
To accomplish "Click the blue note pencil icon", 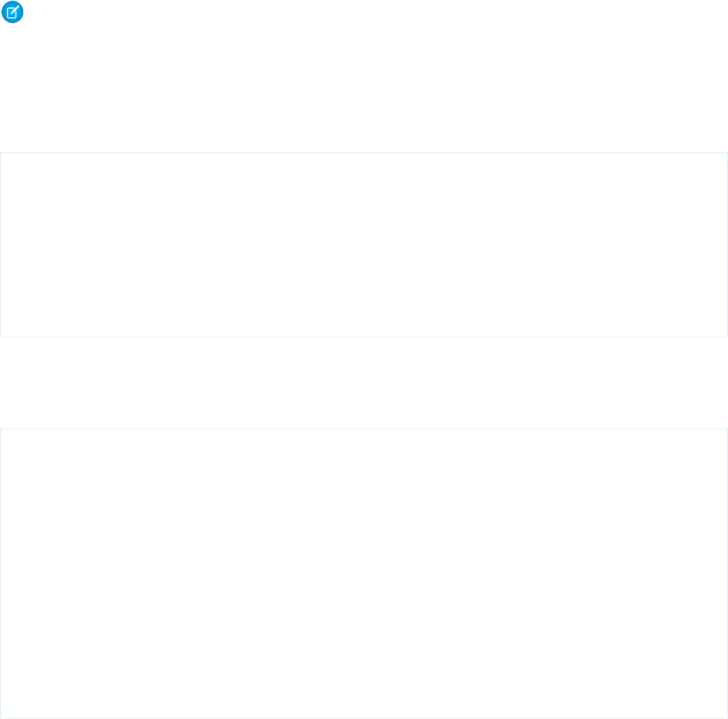I will (12, 12).
